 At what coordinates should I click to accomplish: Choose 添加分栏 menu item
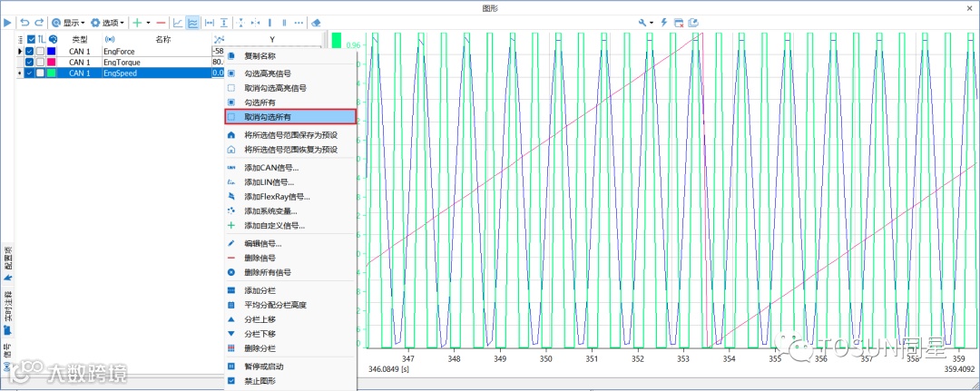pyautogui.click(x=290, y=290)
